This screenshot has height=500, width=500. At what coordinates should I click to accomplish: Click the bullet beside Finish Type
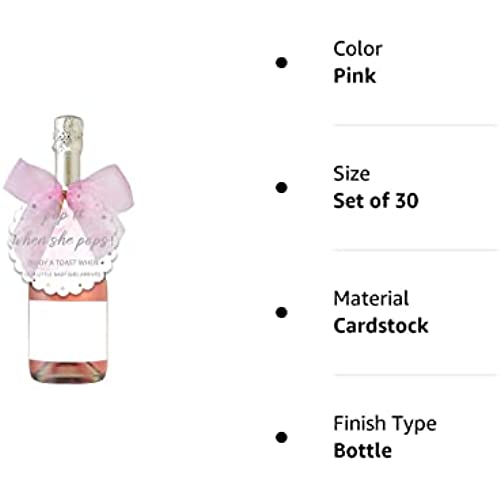pos(282,438)
